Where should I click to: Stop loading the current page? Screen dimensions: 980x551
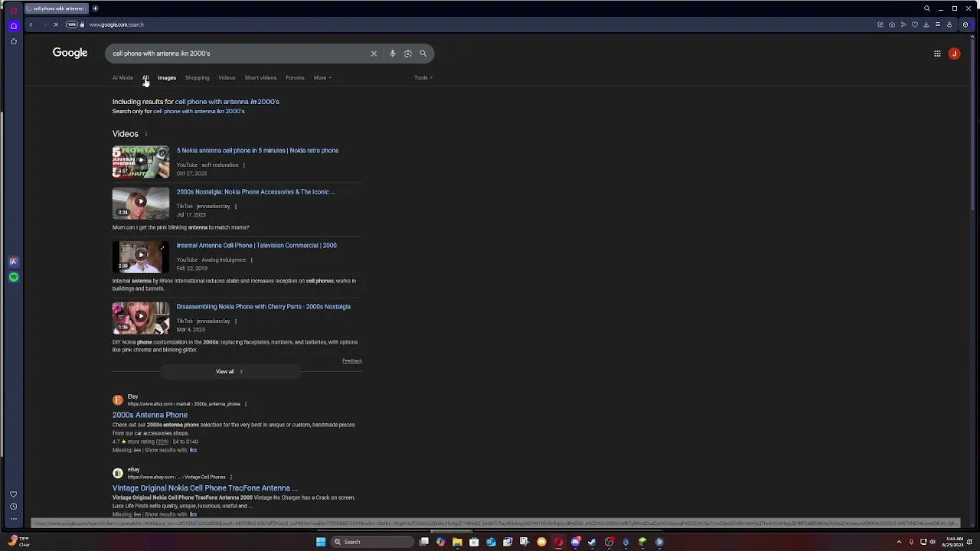[x=56, y=24]
